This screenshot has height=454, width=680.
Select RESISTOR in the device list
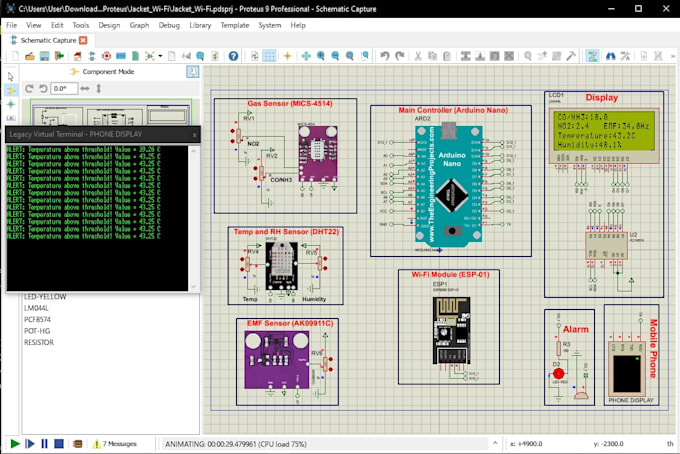39,343
